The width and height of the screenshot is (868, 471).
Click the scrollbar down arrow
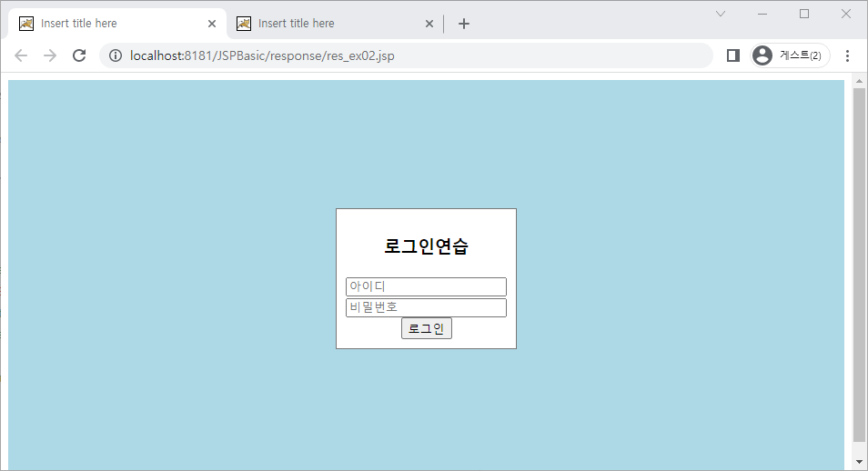859,462
